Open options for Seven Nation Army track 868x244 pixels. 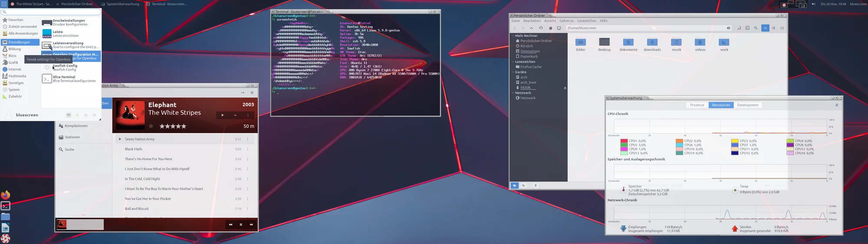pyautogui.click(x=248, y=139)
